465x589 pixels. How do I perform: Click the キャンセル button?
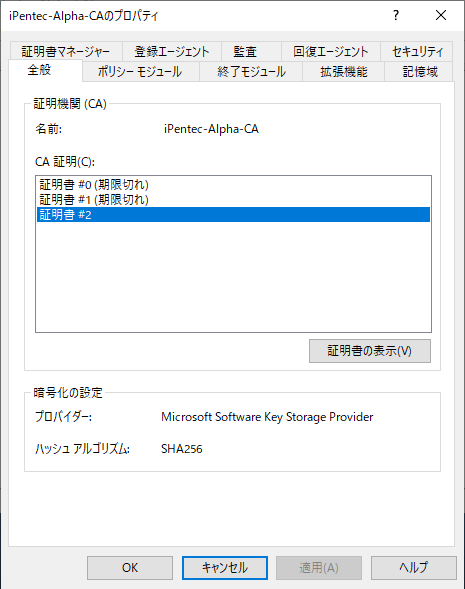pyautogui.click(x=225, y=568)
